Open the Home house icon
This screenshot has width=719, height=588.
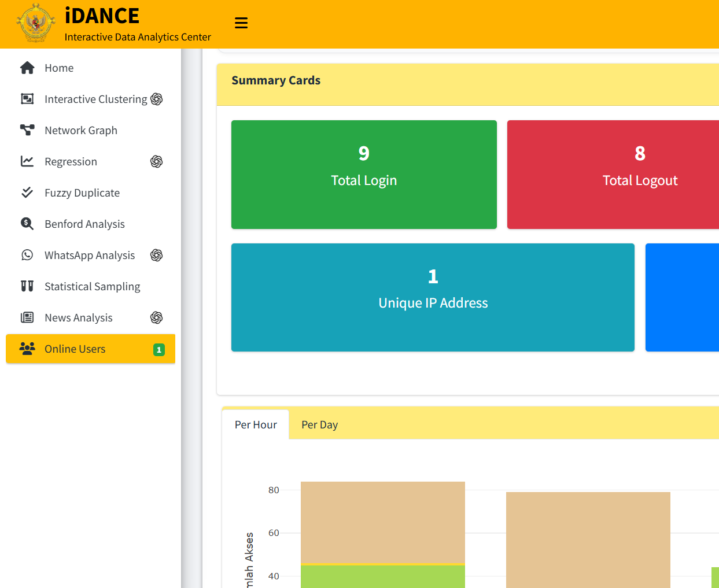pos(27,68)
